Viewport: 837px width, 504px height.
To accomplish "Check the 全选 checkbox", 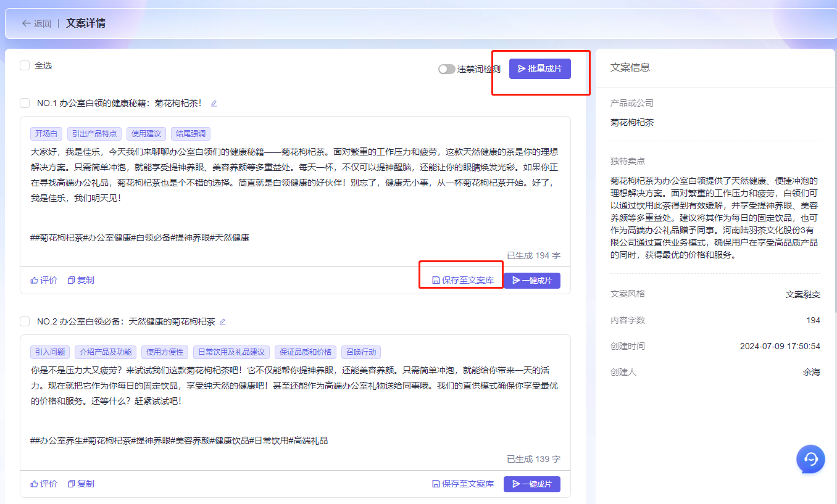I will tap(25, 65).
